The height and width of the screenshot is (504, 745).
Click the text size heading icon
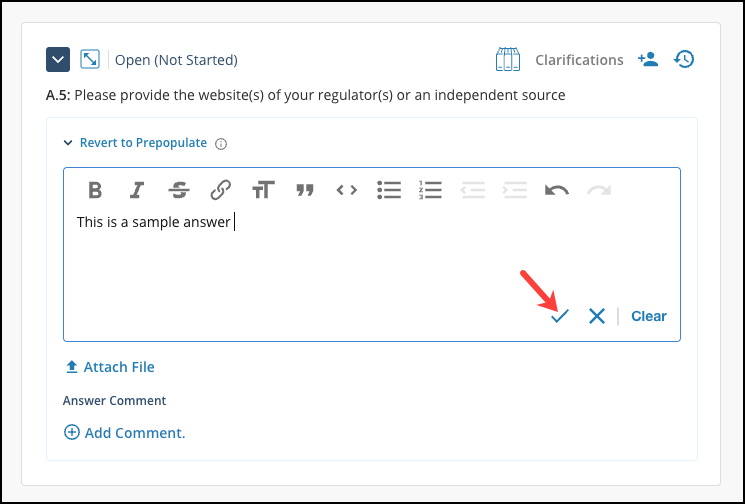point(263,190)
